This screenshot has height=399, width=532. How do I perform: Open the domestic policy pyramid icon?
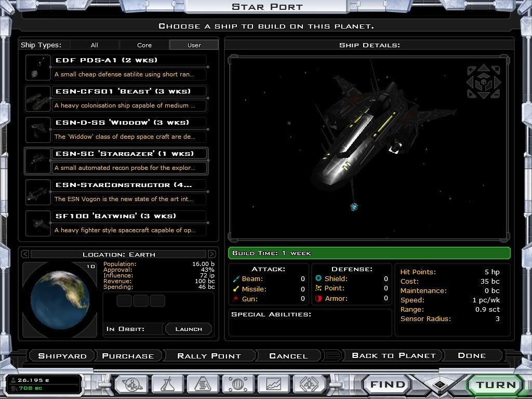pos(203,384)
